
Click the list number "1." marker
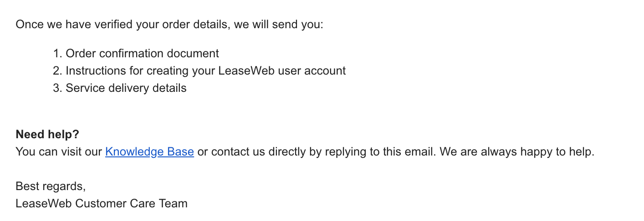(57, 54)
